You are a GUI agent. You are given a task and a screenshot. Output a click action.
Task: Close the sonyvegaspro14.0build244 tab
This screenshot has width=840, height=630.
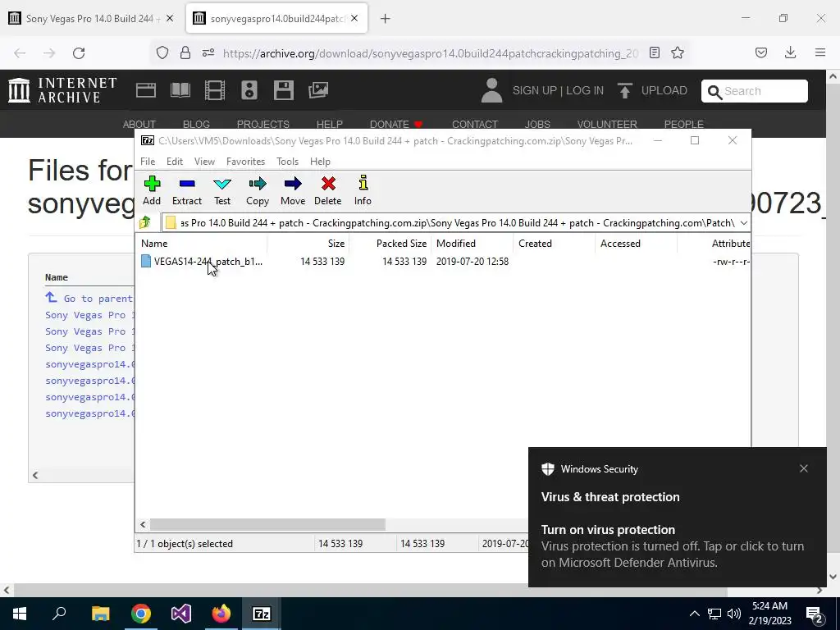354,18
